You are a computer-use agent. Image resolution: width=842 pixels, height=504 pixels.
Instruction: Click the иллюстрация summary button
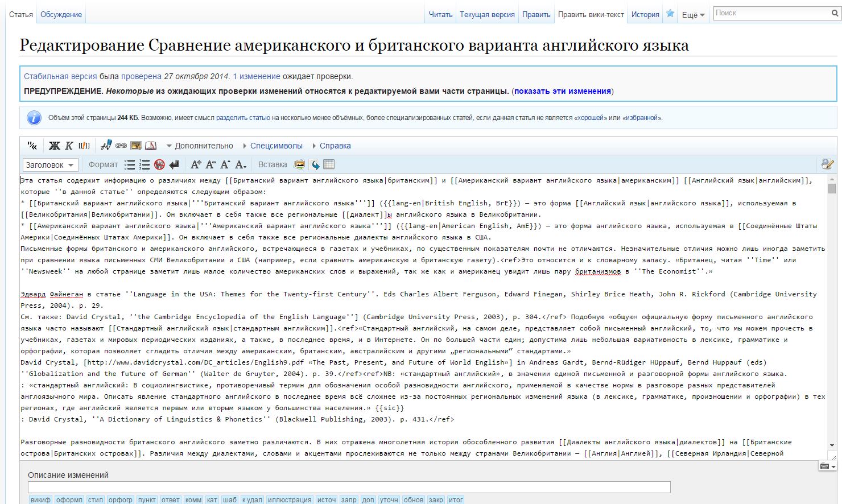pos(290,499)
